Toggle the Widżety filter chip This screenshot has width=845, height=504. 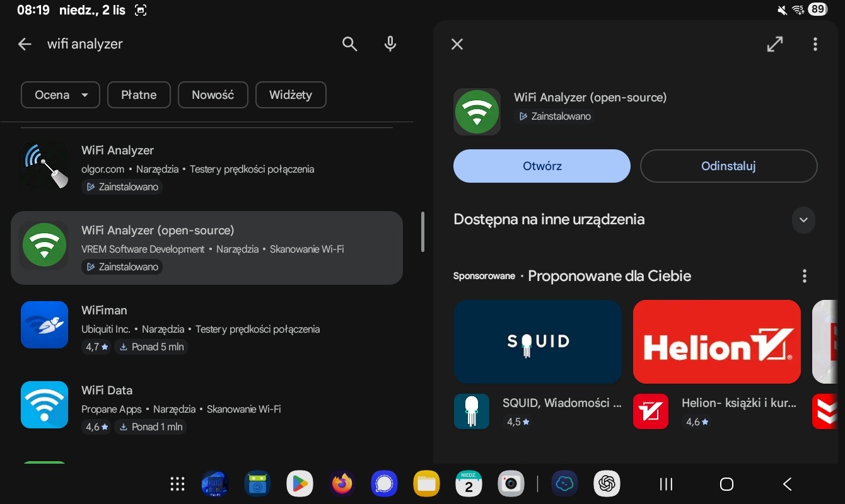point(291,95)
